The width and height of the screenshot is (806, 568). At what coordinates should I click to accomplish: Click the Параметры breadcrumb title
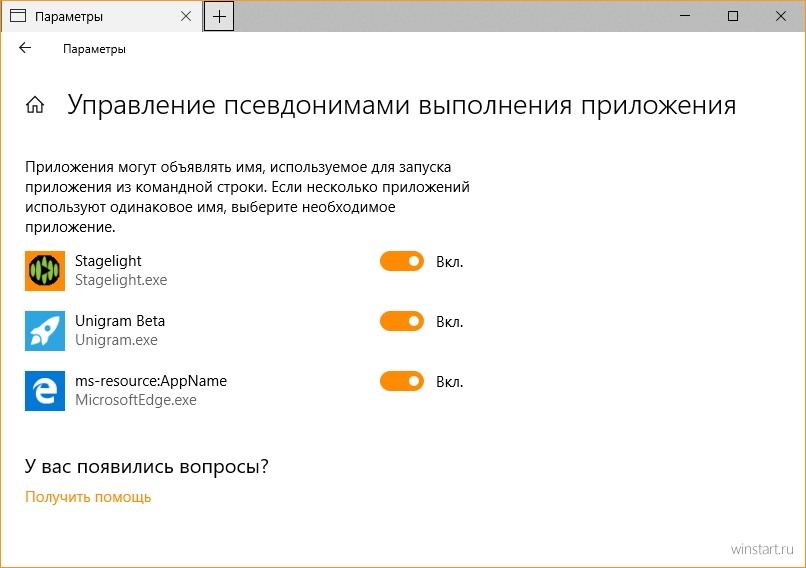click(x=94, y=49)
